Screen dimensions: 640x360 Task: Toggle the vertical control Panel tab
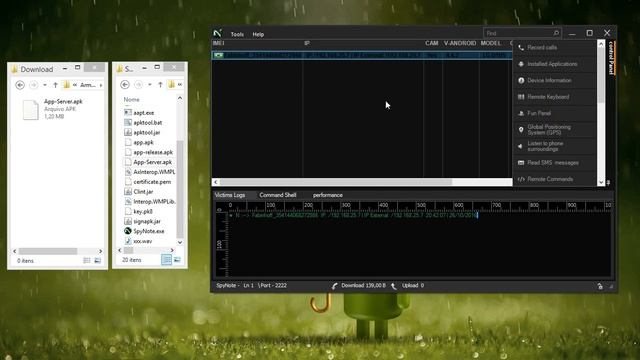pos(611,58)
